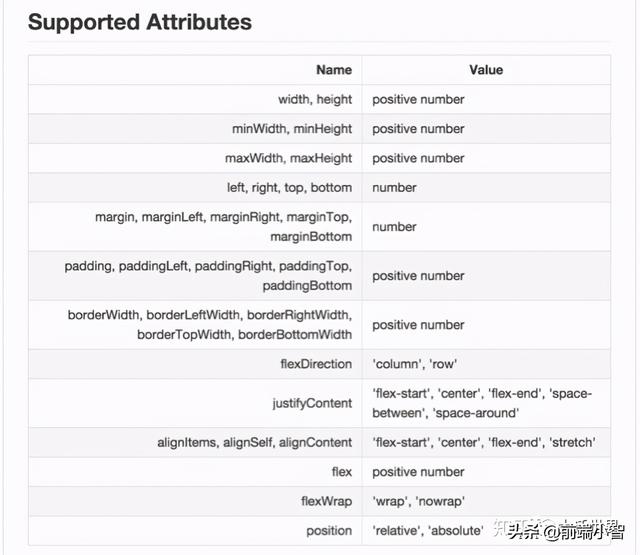Click the 'space-around' value text

coord(476,413)
